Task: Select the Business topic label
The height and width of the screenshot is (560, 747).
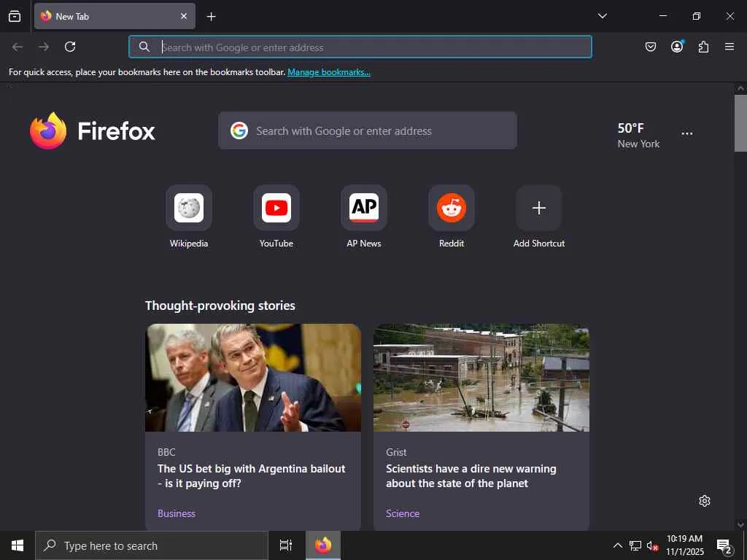Action: pyautogui.click(x=177, y=513)
